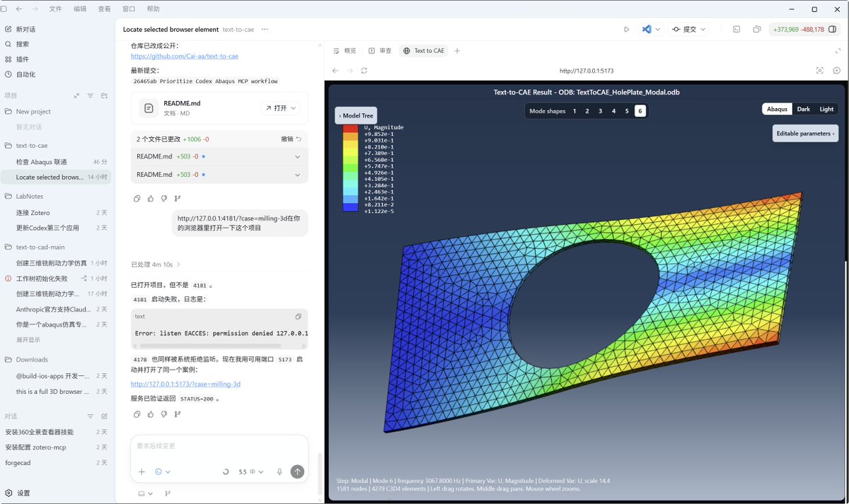Switch viewer theme to Light
Image resolution: width=849 pixels, height=504 pixels.
point(826,109)
